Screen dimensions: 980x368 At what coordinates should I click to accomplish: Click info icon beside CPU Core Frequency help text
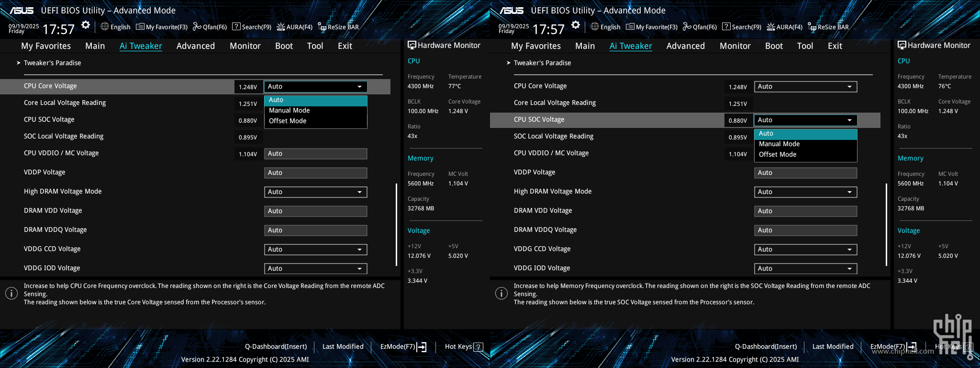11,293
